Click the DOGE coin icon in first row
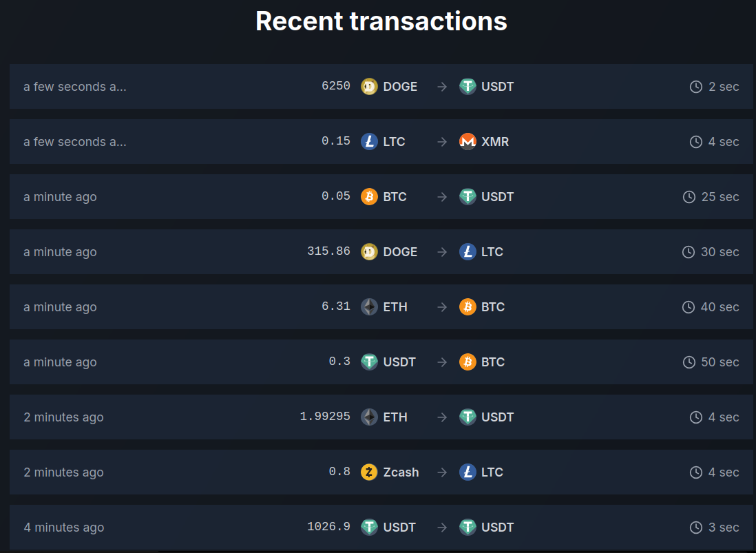756x553 pixels. click(369, 87)
